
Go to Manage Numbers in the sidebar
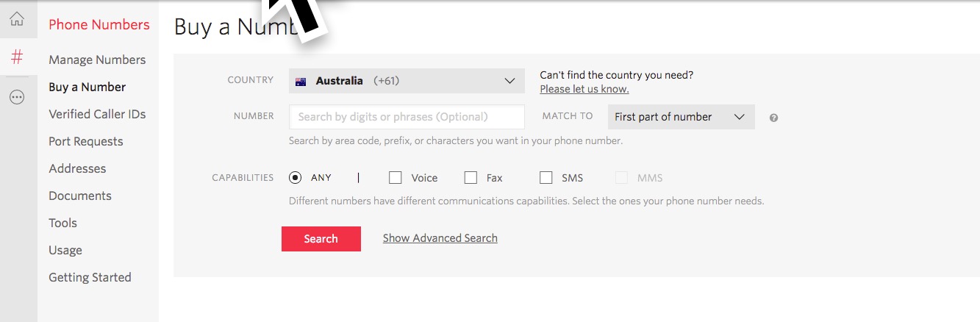[97, 60]
